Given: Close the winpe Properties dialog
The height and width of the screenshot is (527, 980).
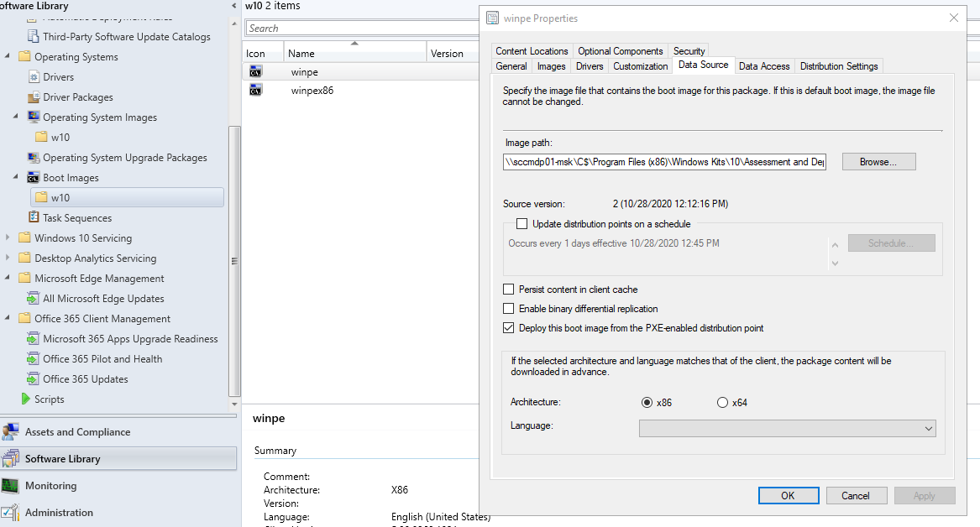Looking at the screenshot, I should tap(954, 18).
